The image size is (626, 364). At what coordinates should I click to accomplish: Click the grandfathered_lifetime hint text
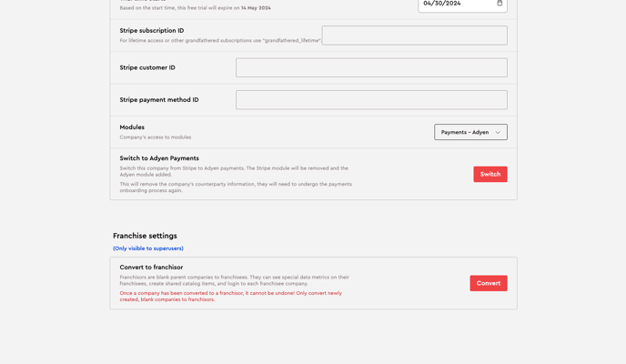(x=220, y=40)
